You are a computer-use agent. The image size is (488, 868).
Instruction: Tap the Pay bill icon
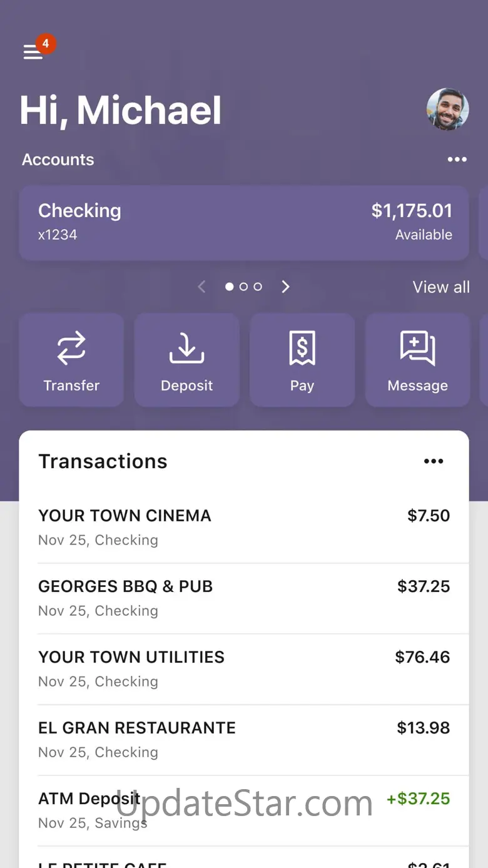pos(302,349)
